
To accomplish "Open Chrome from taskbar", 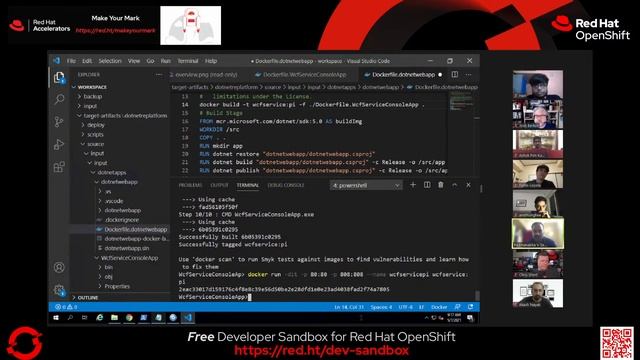I will point(129,318).
